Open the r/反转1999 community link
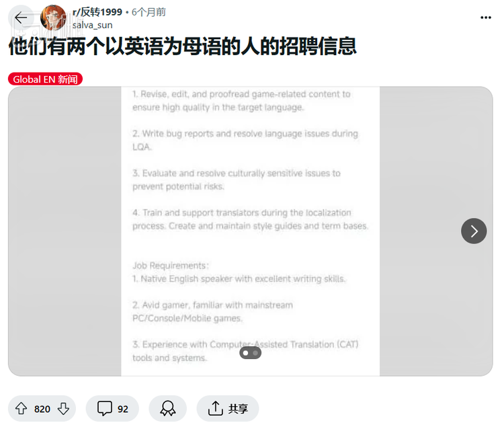The width and height of the screenshot is (504, 429). click(x=97, y=12)
